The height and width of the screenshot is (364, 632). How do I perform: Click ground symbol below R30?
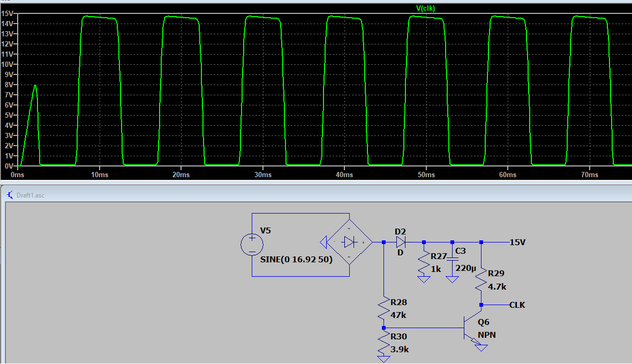pos(383,359)
